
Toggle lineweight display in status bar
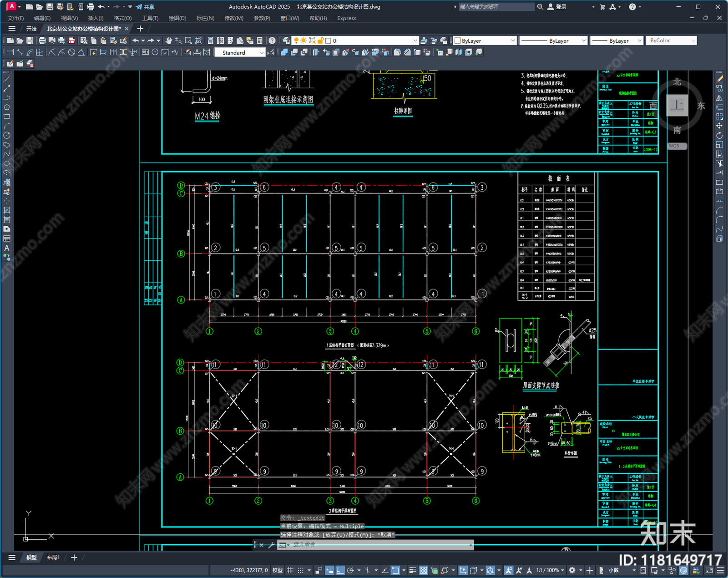[413, 570]
